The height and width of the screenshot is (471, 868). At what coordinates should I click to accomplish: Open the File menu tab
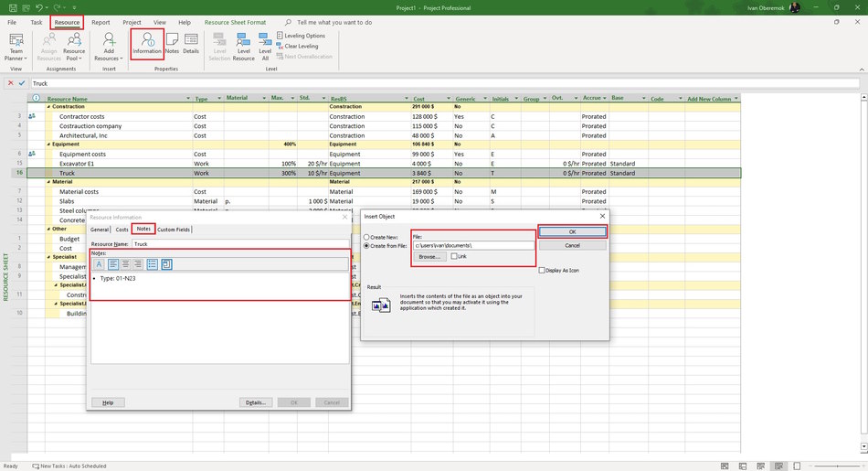tap(12, 22)
